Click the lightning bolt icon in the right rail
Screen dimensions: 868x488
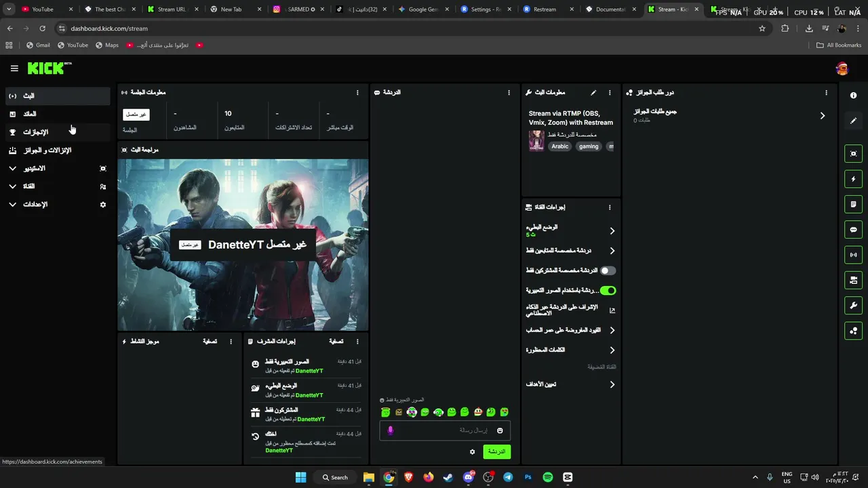coord(853,179)
